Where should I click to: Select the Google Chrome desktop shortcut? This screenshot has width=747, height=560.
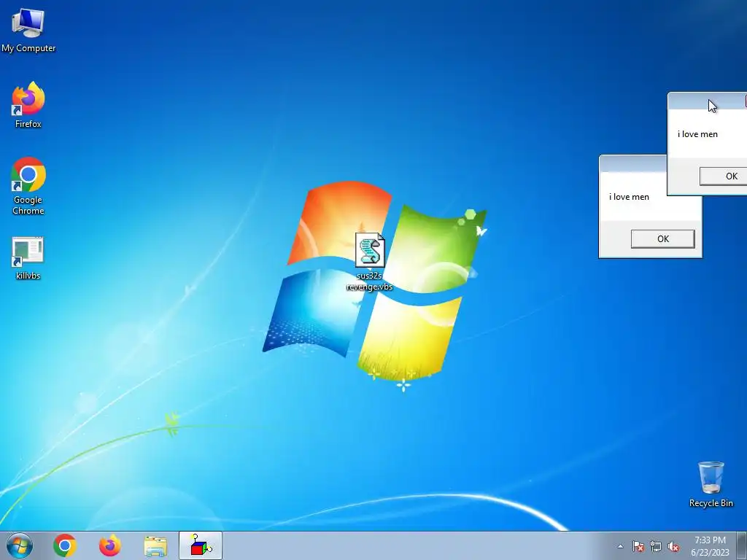point(28,186)
